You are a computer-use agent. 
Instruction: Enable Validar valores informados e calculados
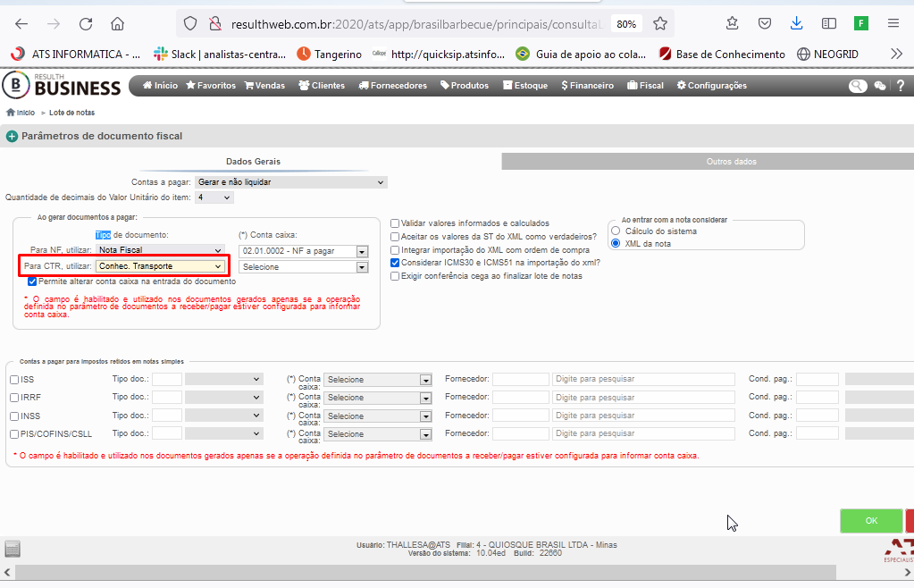coord(395,223)
